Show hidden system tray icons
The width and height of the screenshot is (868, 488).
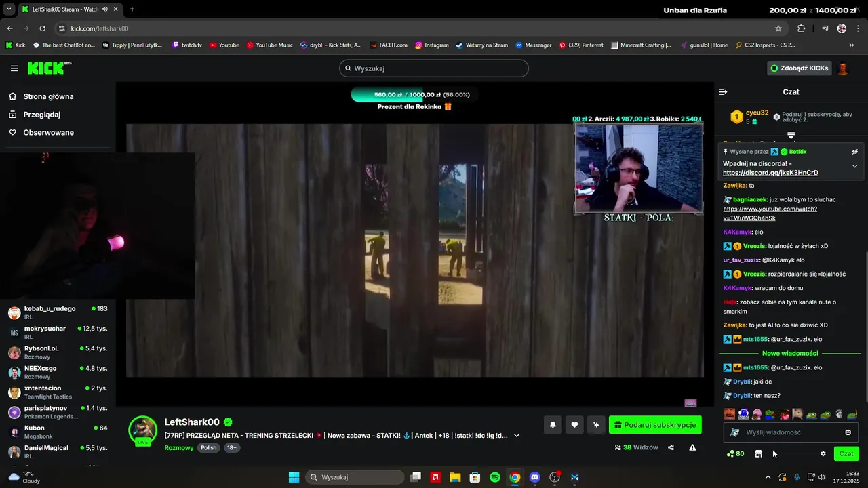tap(768, 477)
